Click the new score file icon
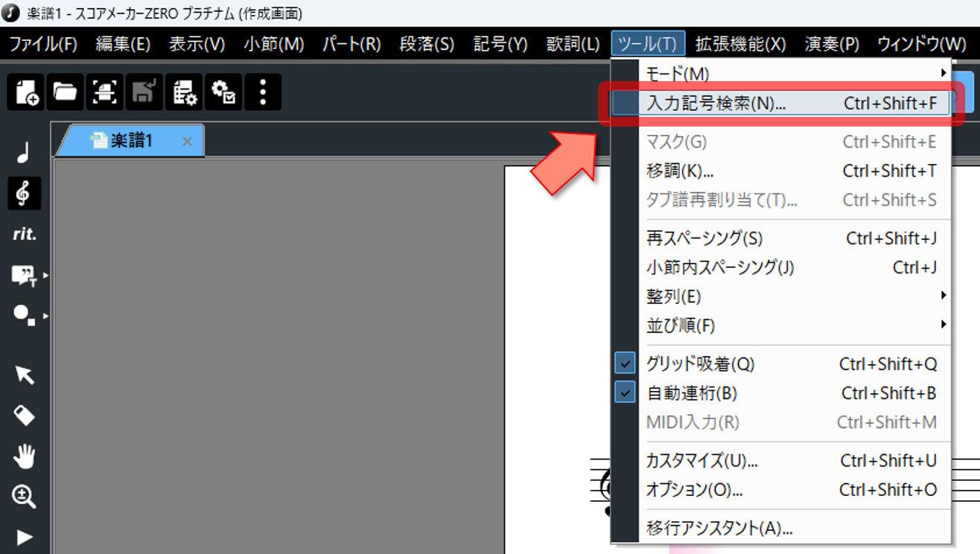The image size is (980, 554). point(26,92)
